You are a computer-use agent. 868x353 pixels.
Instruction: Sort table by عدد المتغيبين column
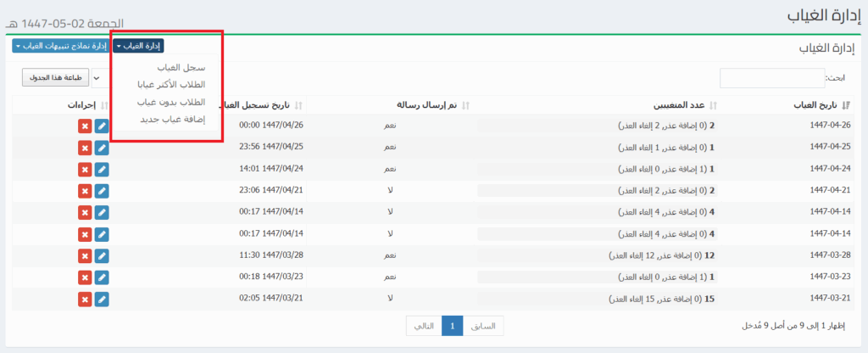712,105
